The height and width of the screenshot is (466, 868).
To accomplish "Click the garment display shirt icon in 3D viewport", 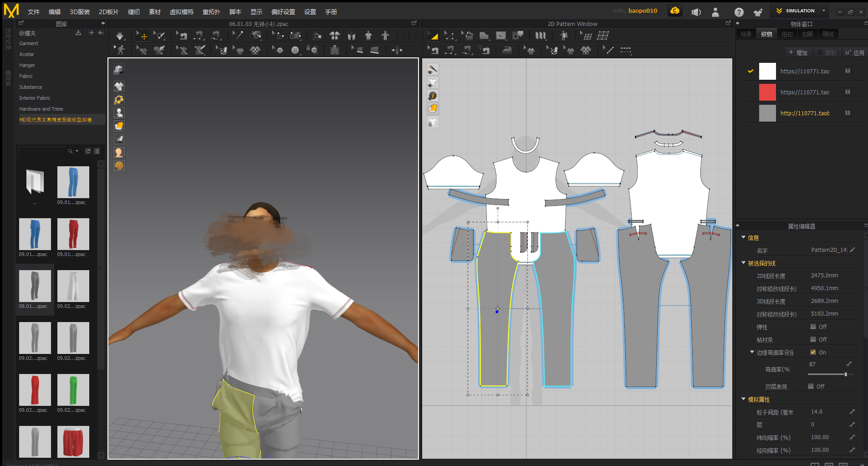I will coord(119,86).
